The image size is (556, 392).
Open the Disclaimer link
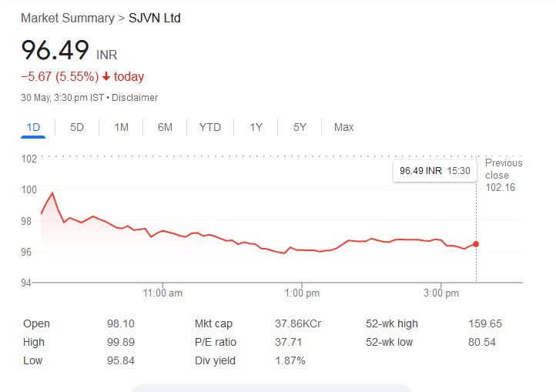(x=136, y=98)
